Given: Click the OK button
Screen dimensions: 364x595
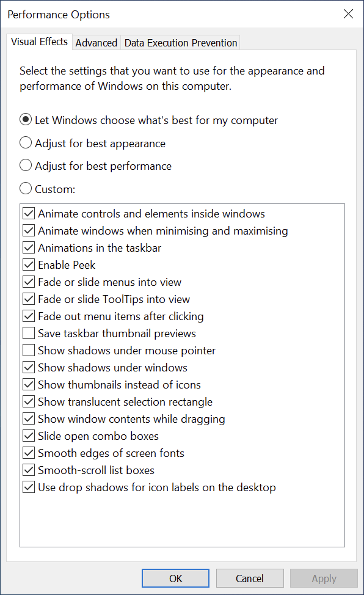Looking at the screenshot, I should 175,578.
